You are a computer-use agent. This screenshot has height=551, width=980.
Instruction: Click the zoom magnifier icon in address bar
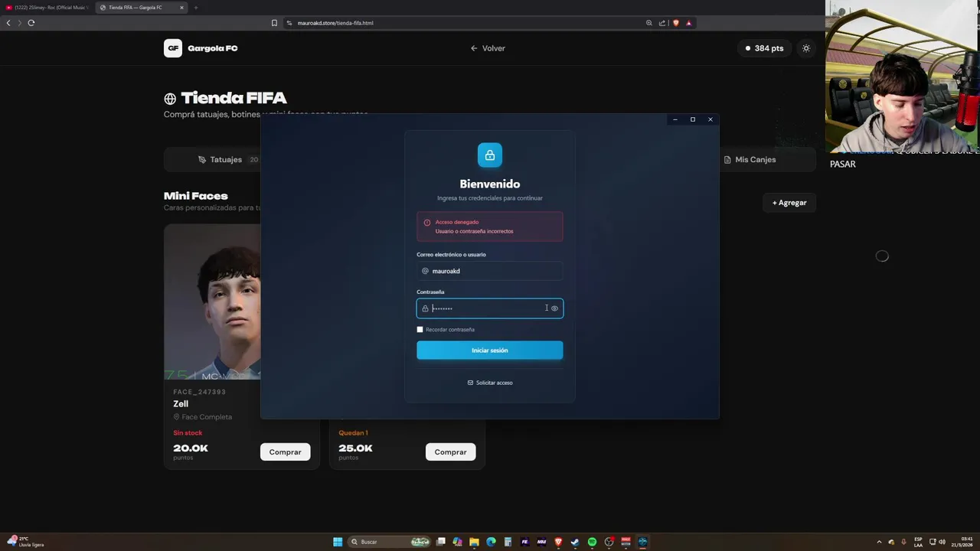tap(649, 23)
